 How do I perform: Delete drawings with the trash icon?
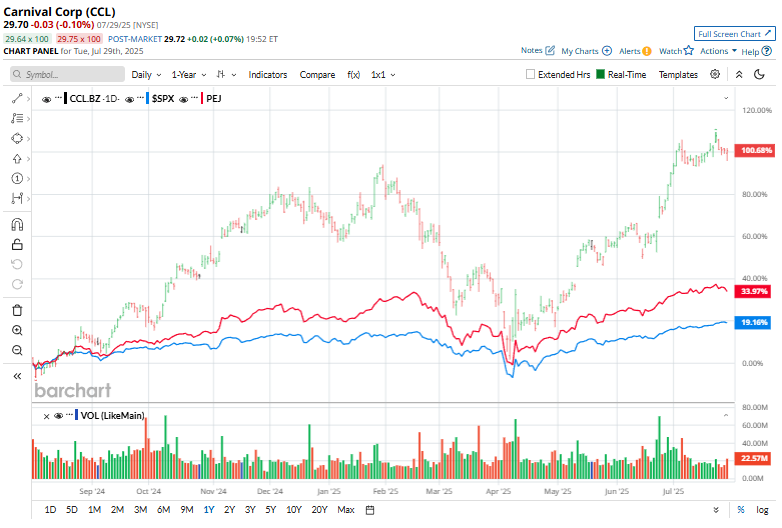pos(17,311)
